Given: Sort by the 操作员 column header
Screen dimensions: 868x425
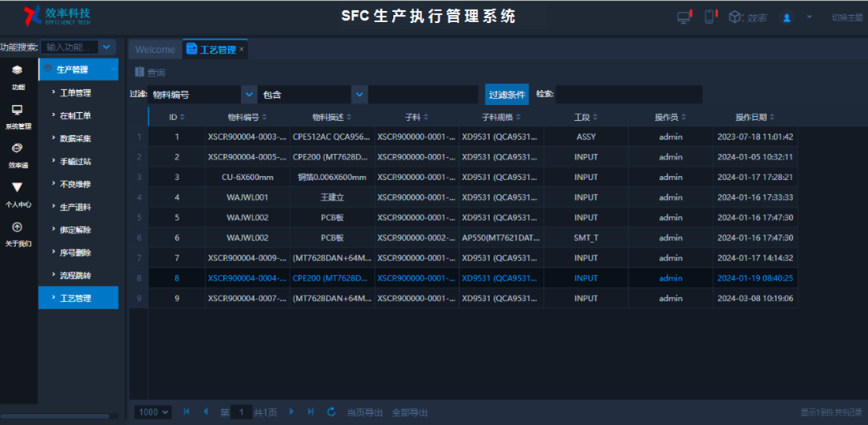Looking at the screenshot, I should [x=671, y=117].
